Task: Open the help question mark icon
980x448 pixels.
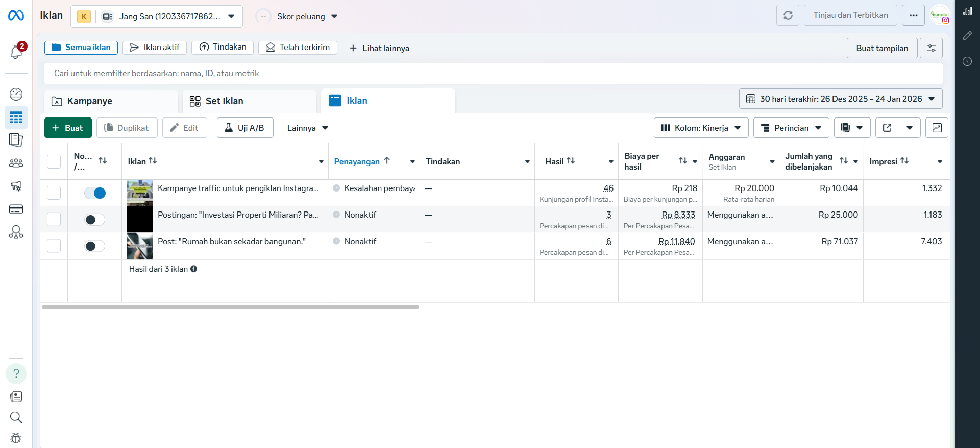Action: pyautogui.click(x=16, y=373)
